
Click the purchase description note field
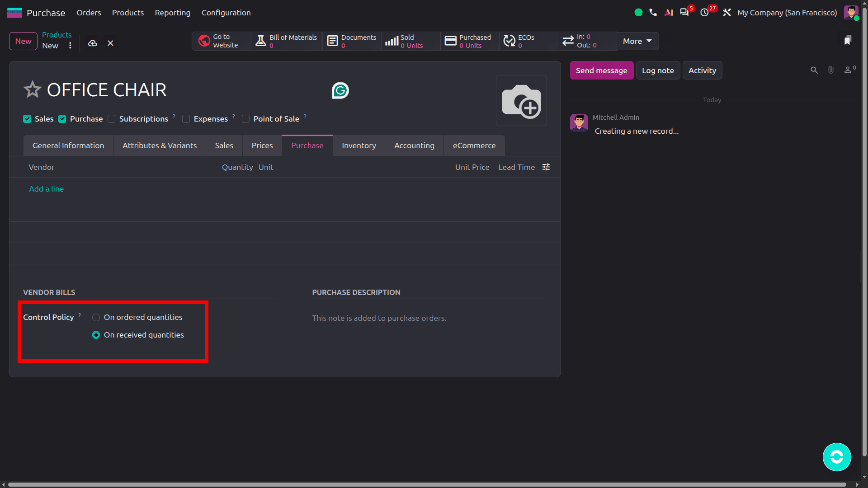coord(429,318)
